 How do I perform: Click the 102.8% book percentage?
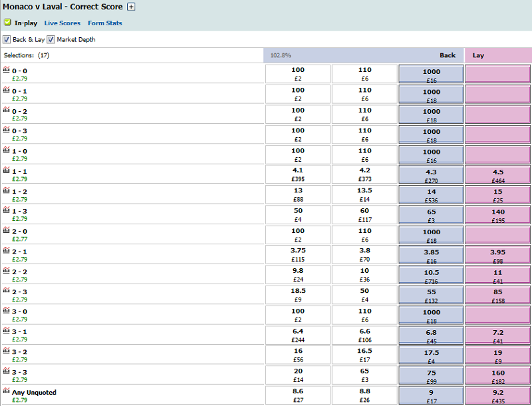point(281,55)
